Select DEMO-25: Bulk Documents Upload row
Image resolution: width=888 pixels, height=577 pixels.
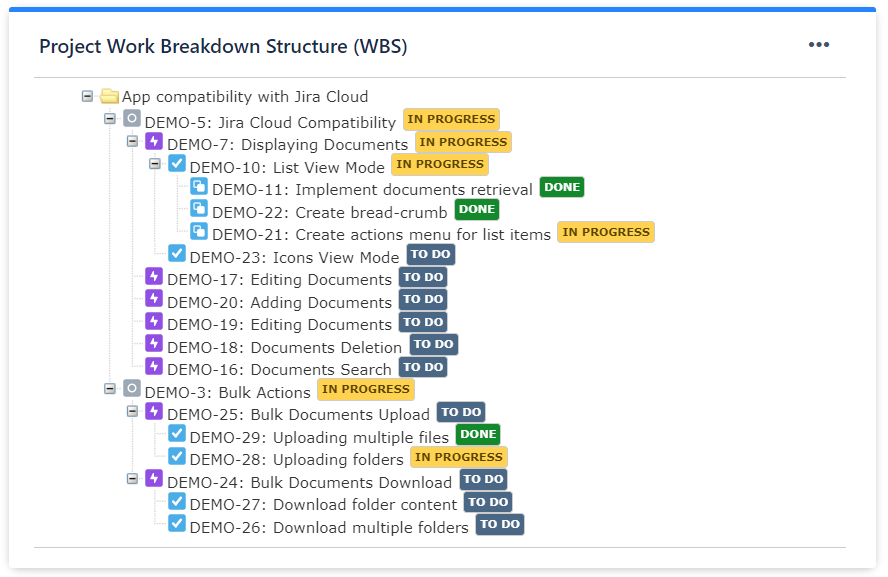(x=298, y=414)
